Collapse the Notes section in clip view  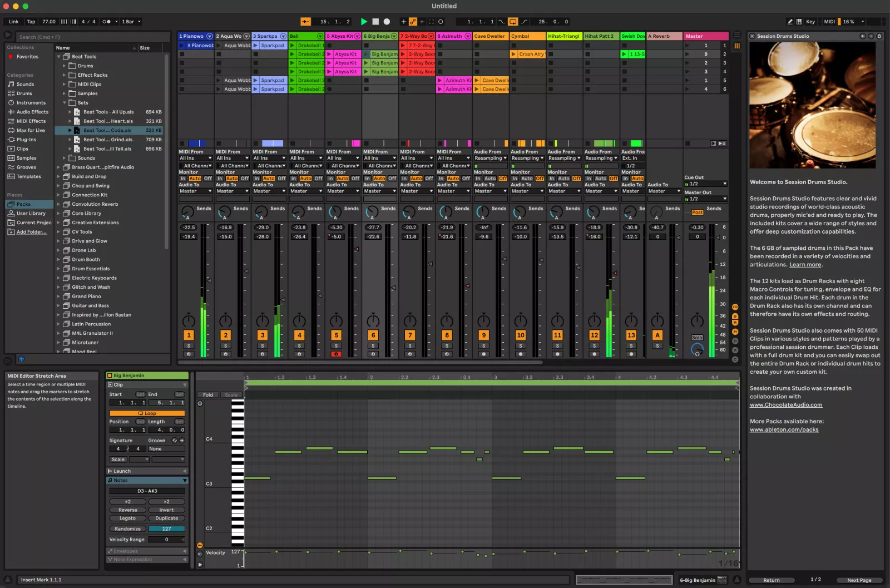pyautogui.click(x=185, y=481)
